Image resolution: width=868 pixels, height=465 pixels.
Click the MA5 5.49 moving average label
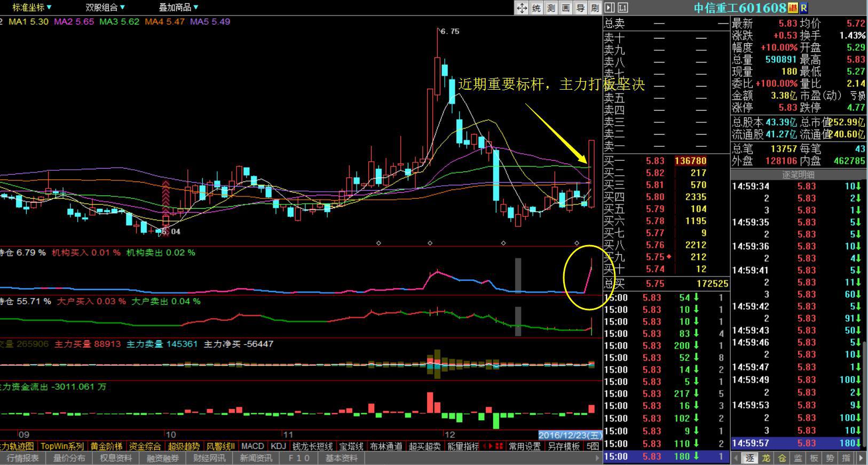[x=210, y=22]
